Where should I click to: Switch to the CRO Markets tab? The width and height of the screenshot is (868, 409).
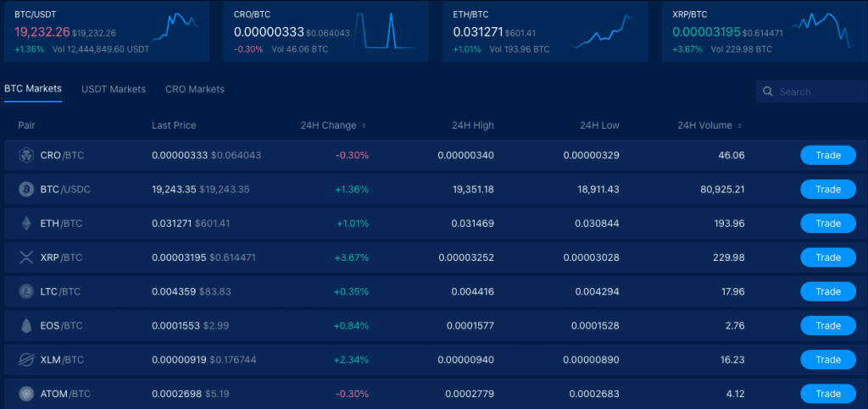coord(195,89)
